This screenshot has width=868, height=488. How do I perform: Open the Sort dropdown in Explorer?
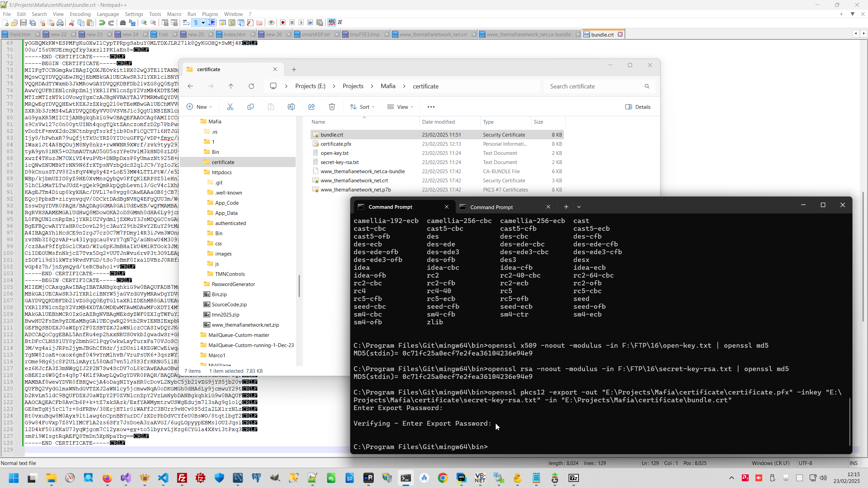click(x=362, y=107)
